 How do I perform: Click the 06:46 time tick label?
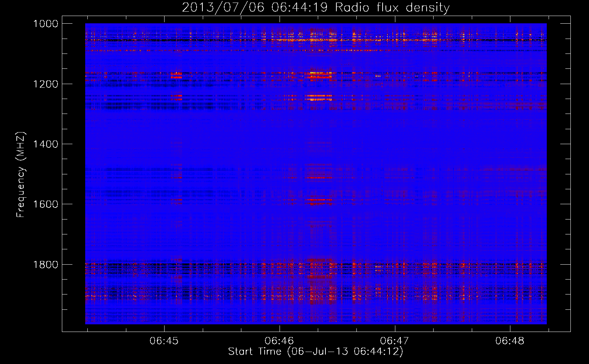pyautogui.click(x=279, y=341)
